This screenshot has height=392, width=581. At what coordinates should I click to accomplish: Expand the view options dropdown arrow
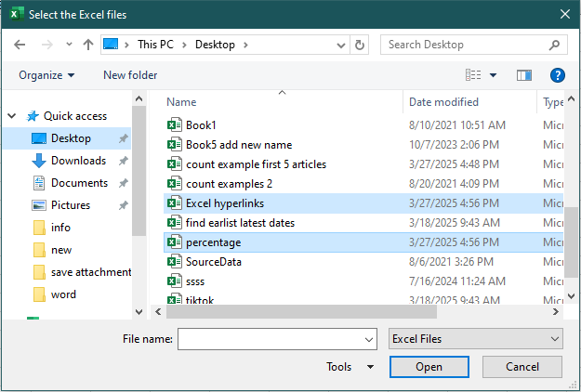(493, 75)
